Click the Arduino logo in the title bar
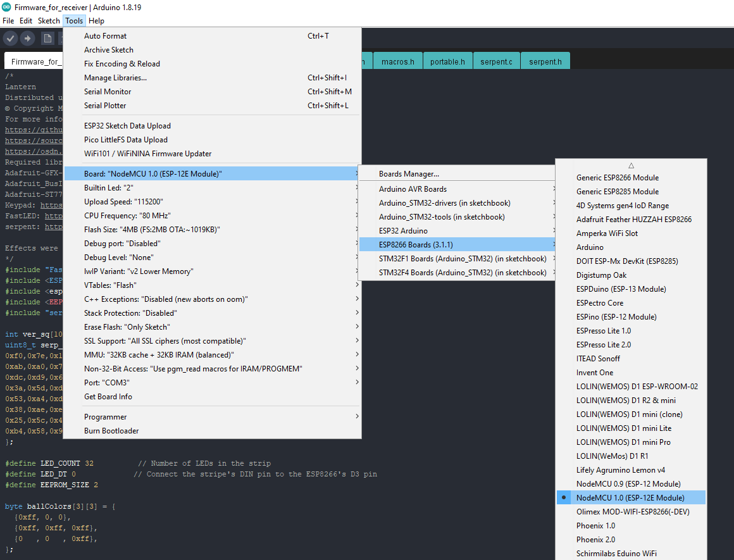Screen dimensions: 734x560 click(x=6, y=8)
